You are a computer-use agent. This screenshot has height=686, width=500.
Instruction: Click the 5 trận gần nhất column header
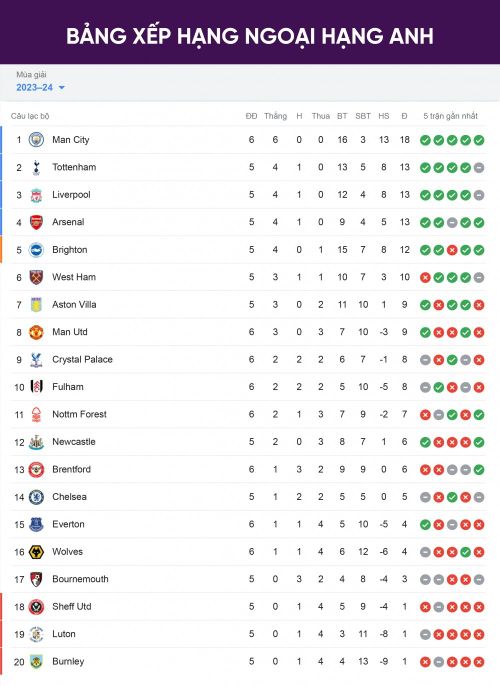(x=451, y=116)
